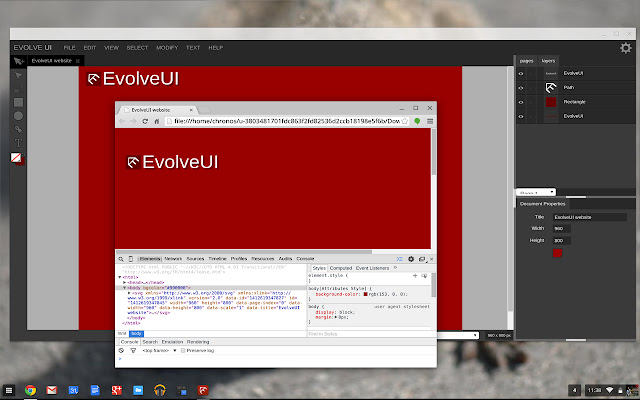Open the Files app in the taskbar
The height and width of the screenshot is (400, 640).
click(x=138, y=390)
